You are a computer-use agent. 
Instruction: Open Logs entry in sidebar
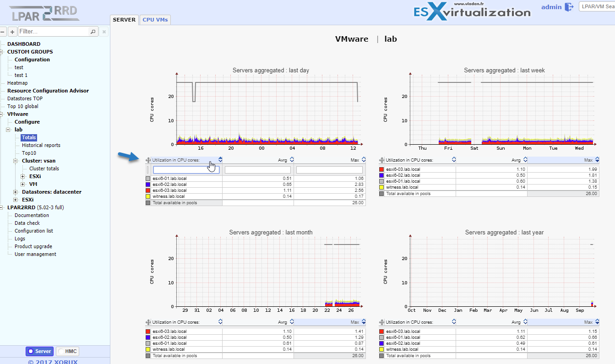(x=20, y=239)
